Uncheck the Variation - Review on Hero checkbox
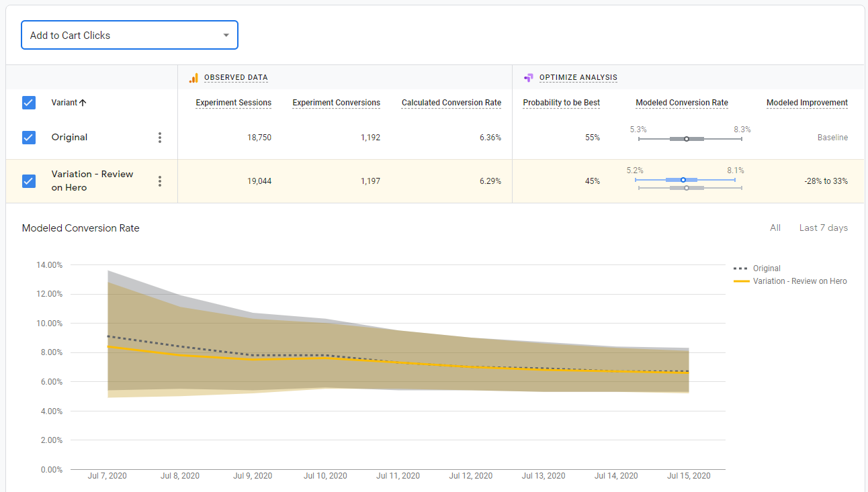 pos(29,181)
